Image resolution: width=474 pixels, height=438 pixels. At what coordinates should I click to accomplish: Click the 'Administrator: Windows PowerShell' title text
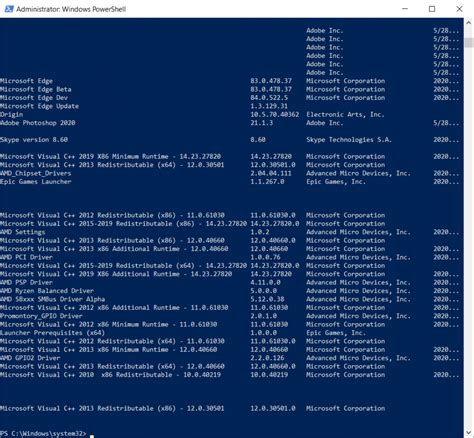71,9
